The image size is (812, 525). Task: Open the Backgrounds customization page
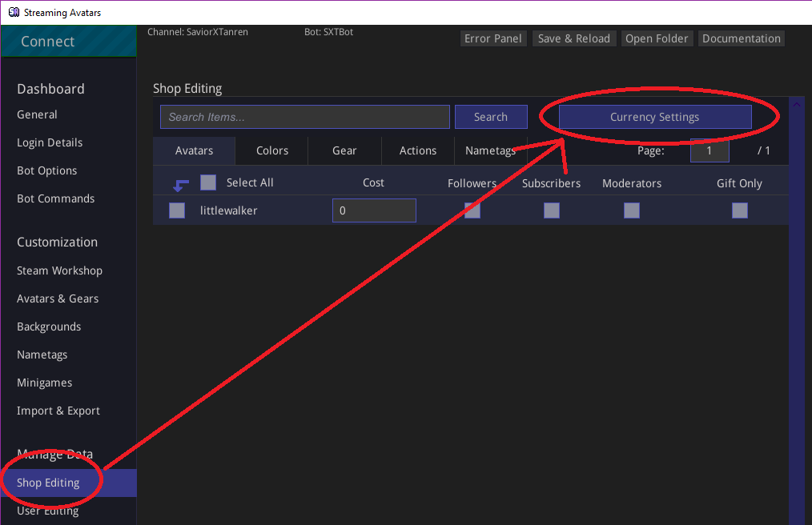(x=48, y=326)
